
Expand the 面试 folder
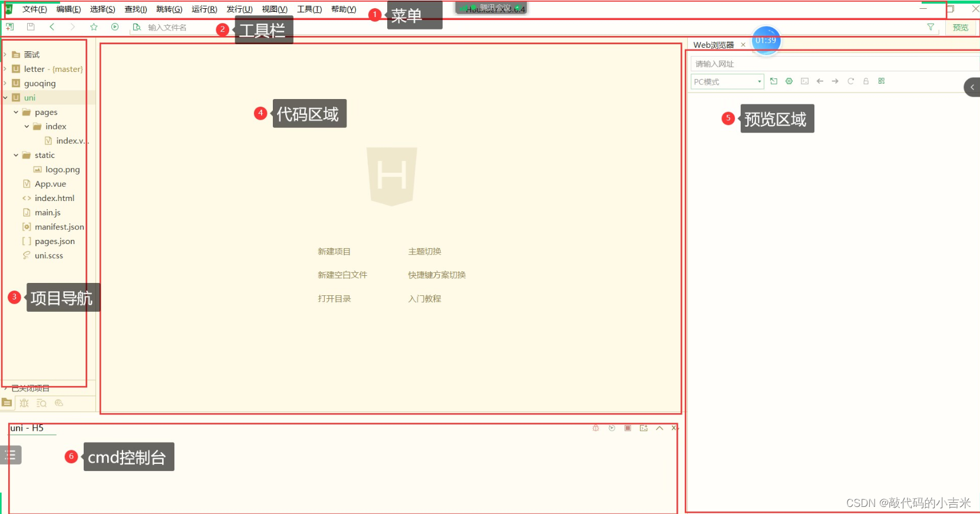click(x=5, y=54)
